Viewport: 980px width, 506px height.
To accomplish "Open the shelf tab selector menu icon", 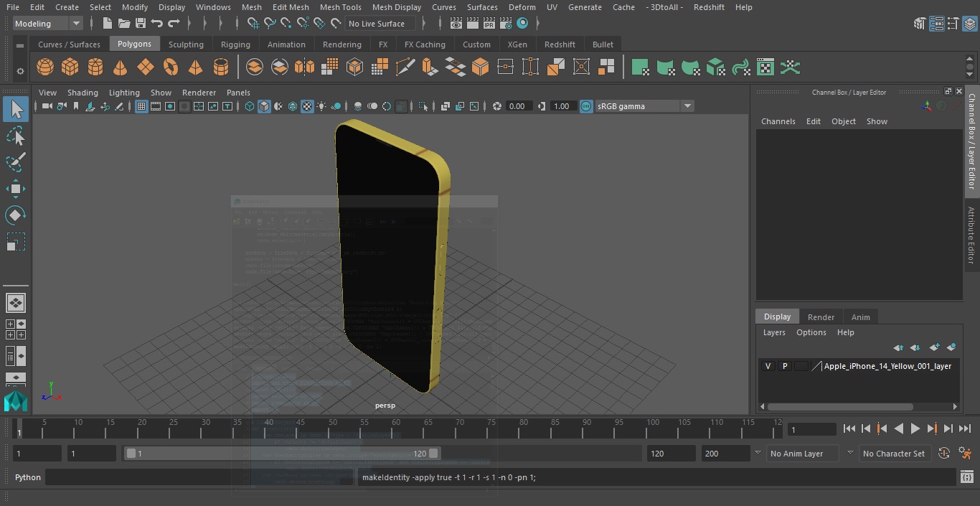I will point(20,44).
